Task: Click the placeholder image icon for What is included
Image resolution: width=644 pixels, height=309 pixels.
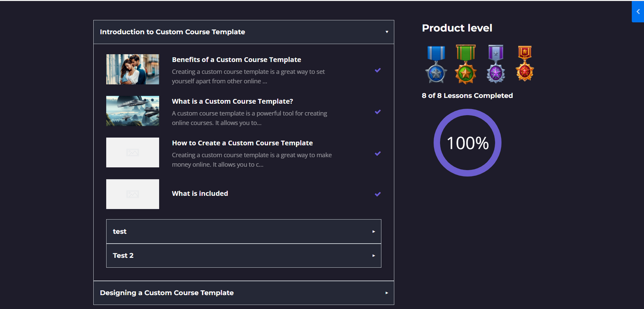Action: [132, 194]
